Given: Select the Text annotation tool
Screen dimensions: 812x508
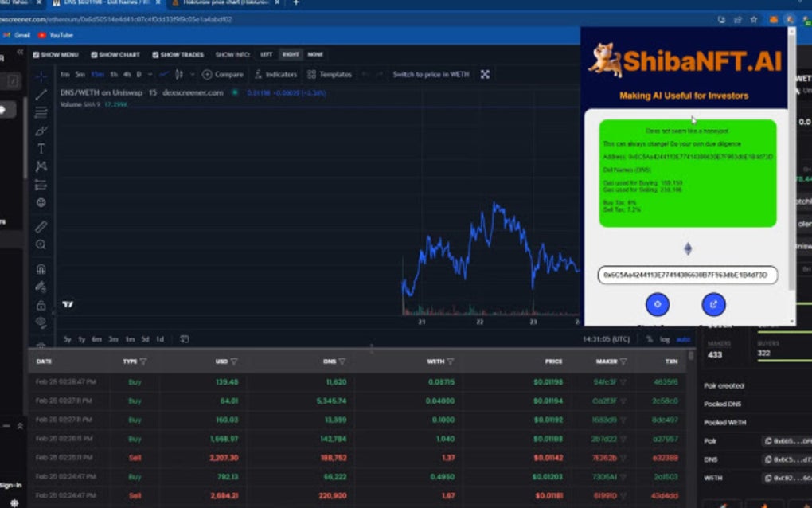Looking at the screenshot, I should coord(41,149).
